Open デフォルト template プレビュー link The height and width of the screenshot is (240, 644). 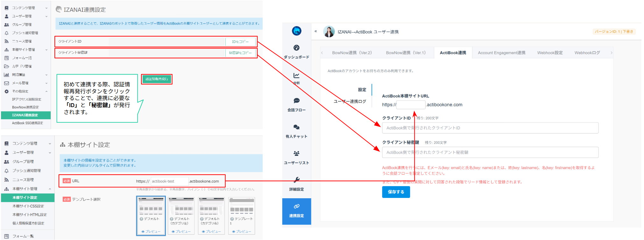(151, 231)
